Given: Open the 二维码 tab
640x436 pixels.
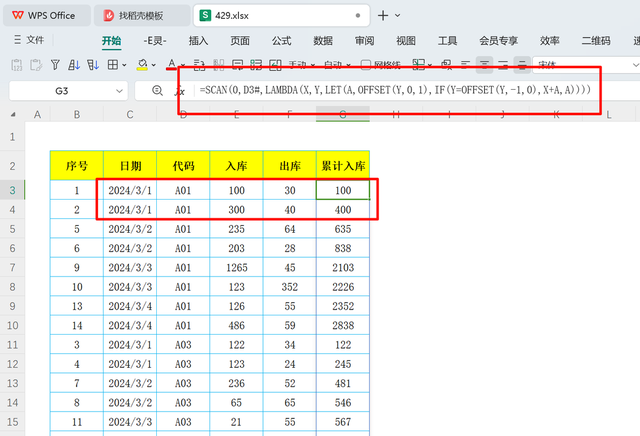Looking at the screenshot, I should pos(596,40).
